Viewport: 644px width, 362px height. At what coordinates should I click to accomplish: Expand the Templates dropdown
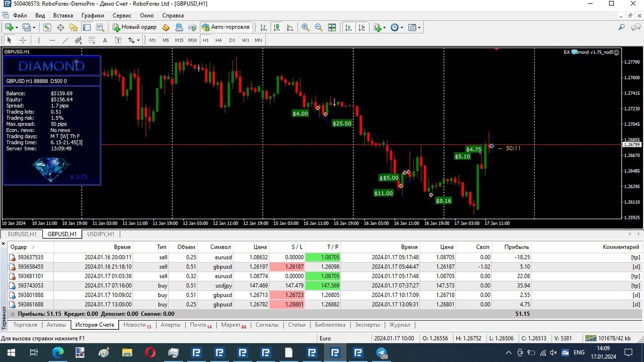click(x=419, y=27)
